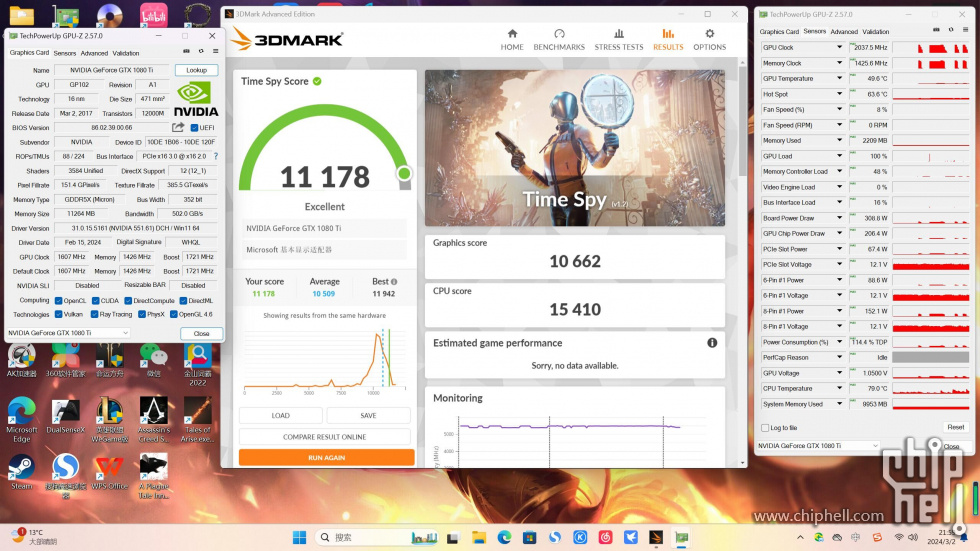
Task: Click SAVE button in 3DMark
Action: coord(368,415)
